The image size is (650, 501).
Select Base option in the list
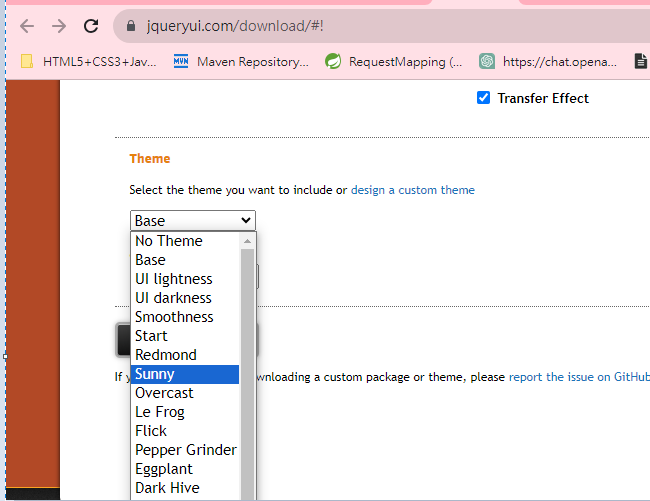click(185, 260)
